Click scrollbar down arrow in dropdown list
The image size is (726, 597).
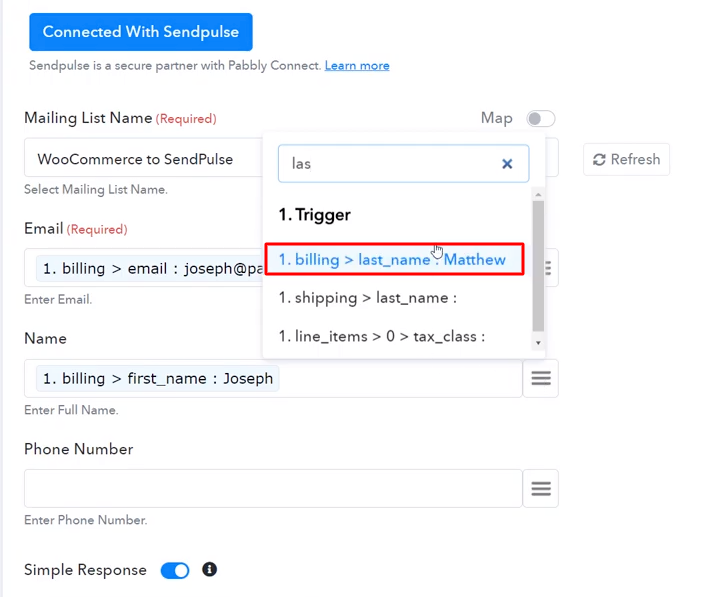[538, 343]
